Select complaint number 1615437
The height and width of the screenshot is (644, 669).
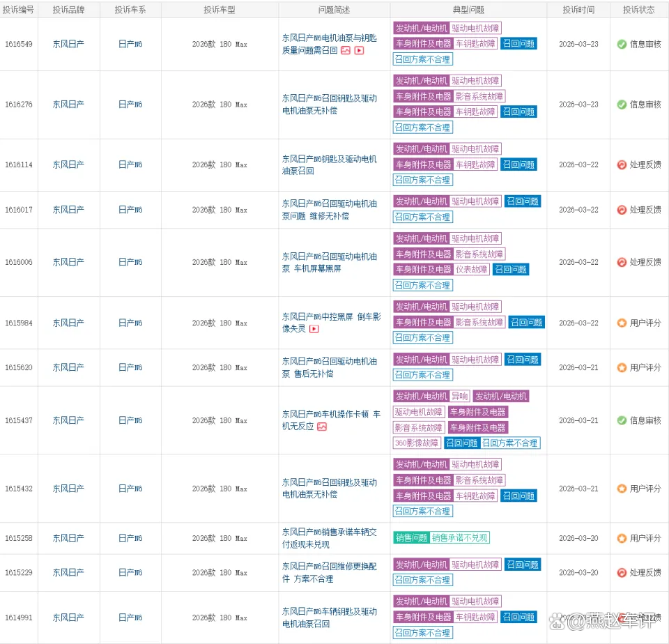[x=18, y=420]
